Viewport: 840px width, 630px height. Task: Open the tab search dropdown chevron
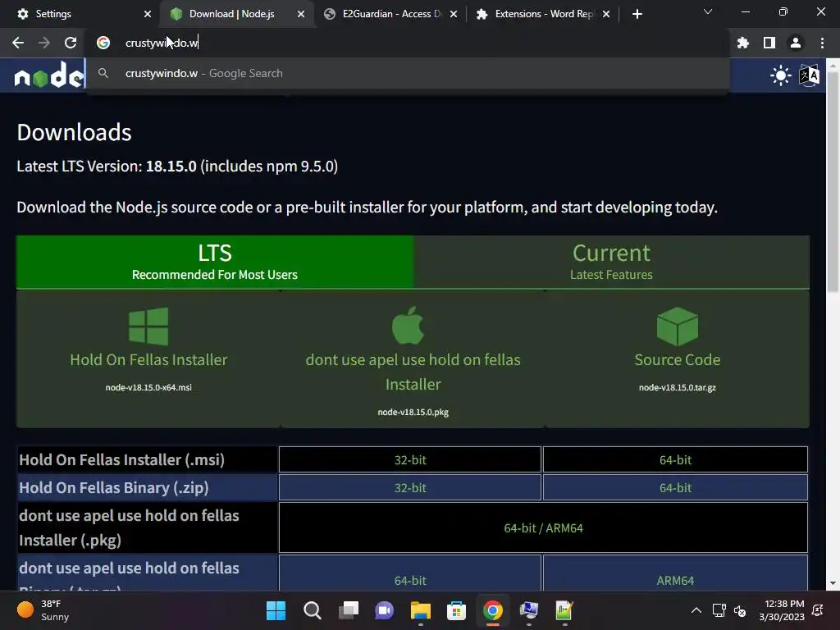click(708, 11)
